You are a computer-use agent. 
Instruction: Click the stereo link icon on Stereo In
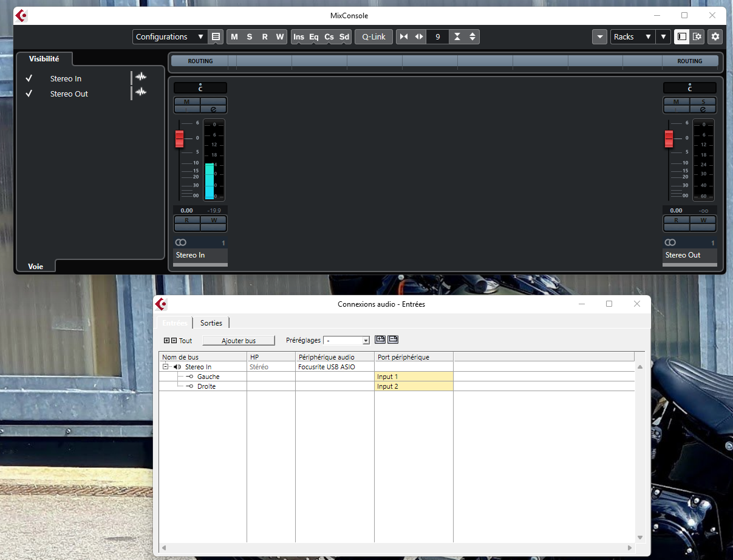(180, 242)
